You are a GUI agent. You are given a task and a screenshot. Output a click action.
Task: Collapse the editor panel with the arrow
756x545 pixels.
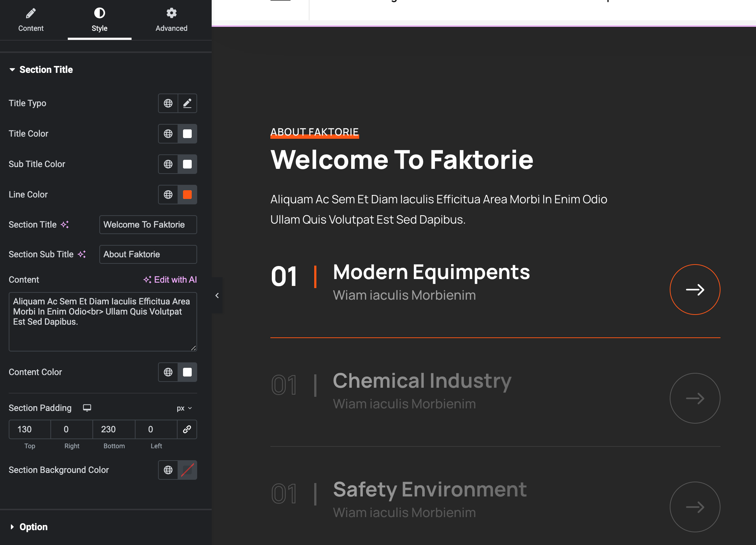pos(217,295)
